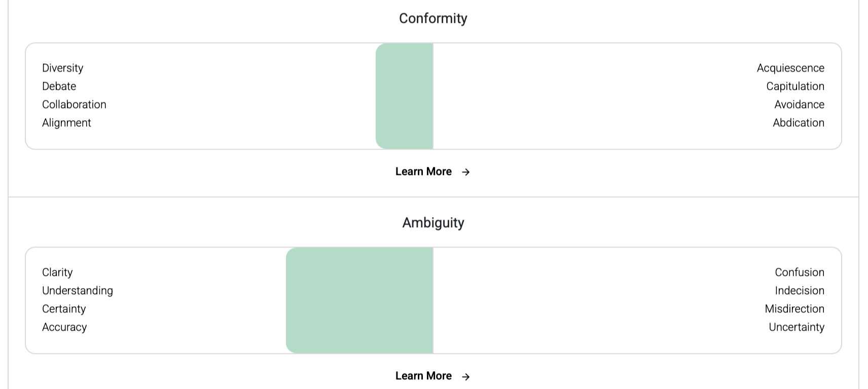The width and height of the screenshot is (868, 389).
Task: Click the Uncertainty label
Action: (797, 327)
